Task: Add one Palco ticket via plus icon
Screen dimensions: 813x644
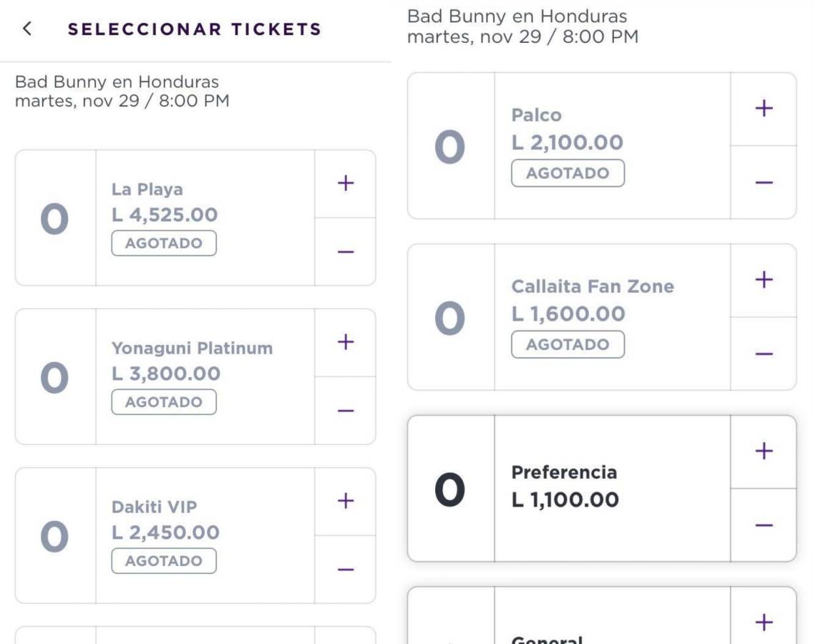Action: tap(764, 109)
